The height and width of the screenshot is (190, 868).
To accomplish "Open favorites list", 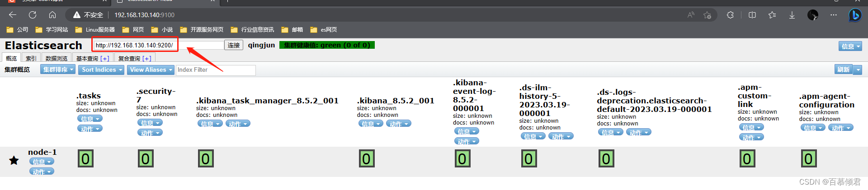I will pyautogui.click(x=772, y=15).
